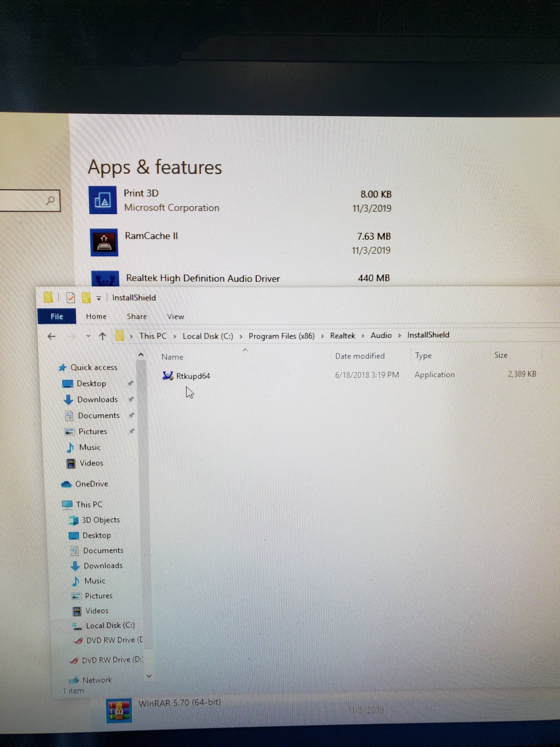The image size is (560, 747).
Task: Navigate to Program Files (x86) breadcrumb
Action: [281, 336]
